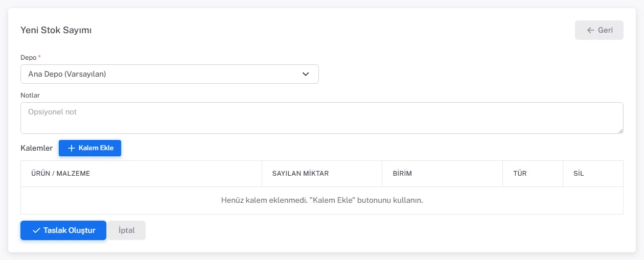Click the Kalemler section label
Viewport: 644px width, 260px height.
pos(36,148)
